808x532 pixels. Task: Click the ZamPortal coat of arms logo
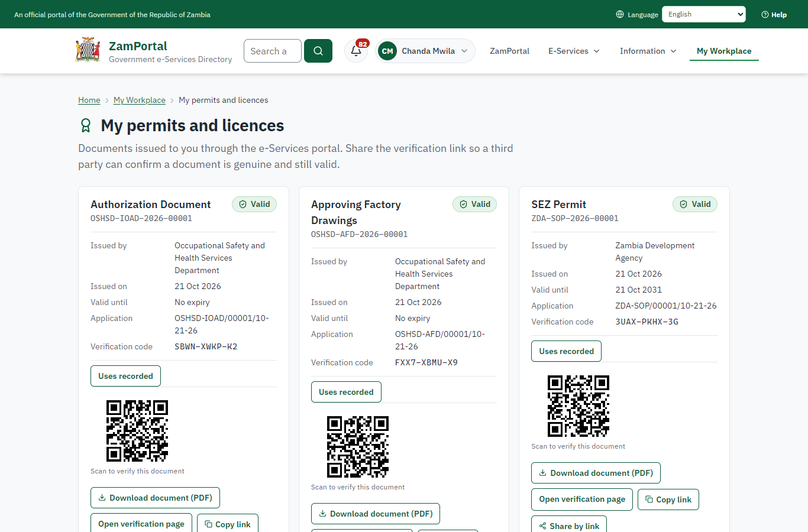(x=88, y=50)
